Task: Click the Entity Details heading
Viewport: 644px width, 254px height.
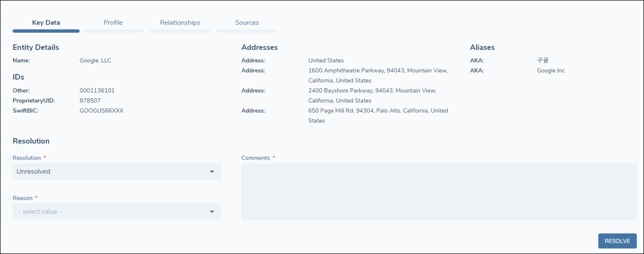Action: tap(36, 48)
